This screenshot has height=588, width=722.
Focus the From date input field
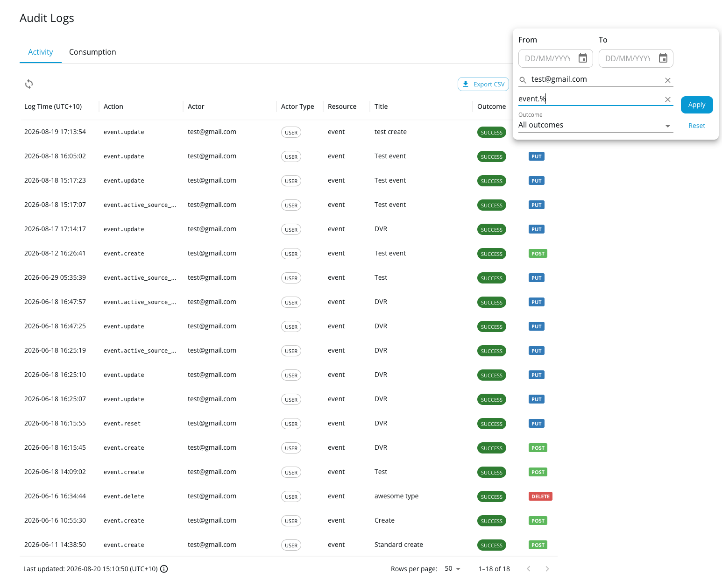pyautogui.click(x=547, y=58)
